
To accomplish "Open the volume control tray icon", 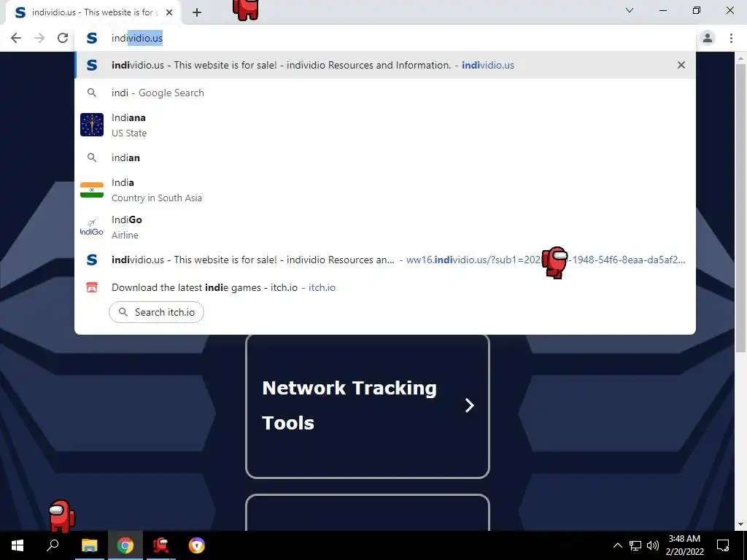I will click(653, 545).
